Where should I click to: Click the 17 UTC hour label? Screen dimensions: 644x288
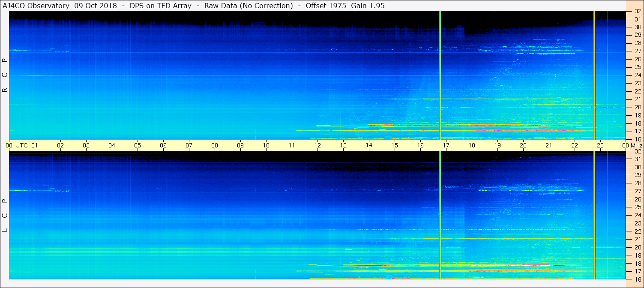coord(446,145)
